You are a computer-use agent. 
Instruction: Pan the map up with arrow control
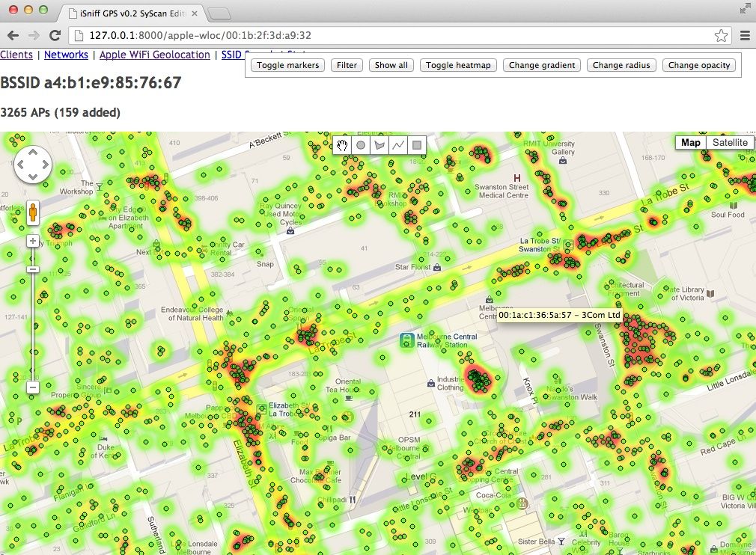point(33,153)
